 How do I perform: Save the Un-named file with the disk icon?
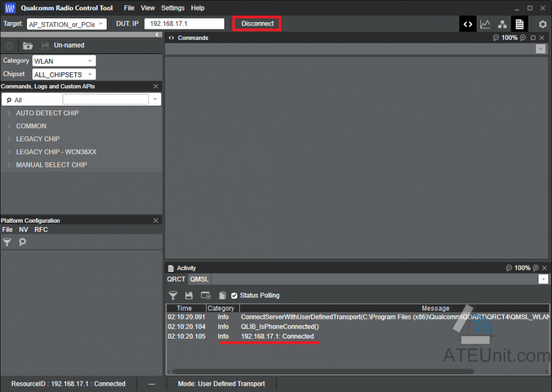(x=45, y=45)
